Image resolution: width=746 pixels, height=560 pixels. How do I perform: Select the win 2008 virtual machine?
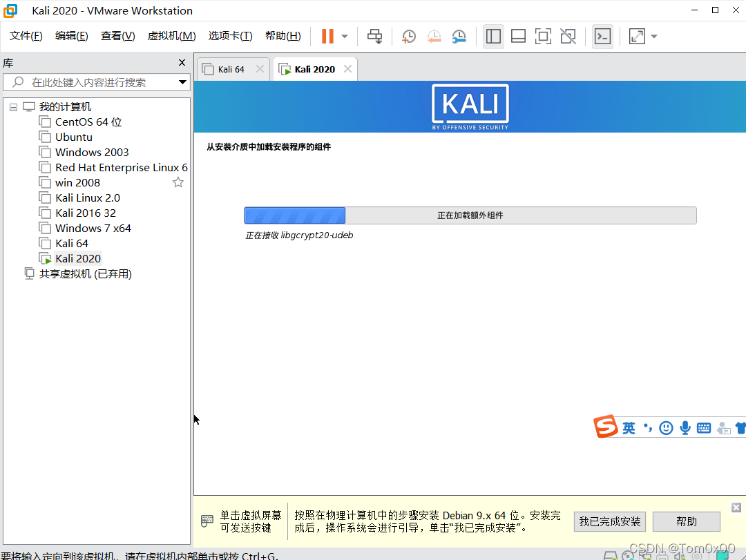(x=77, y=183)
